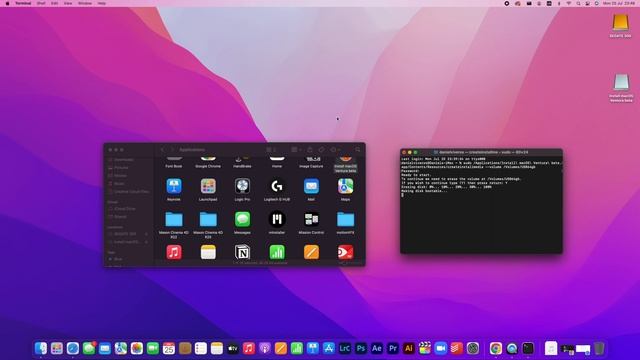Open Premiere Pro from the Dock

pyautogui.click(x=393, y=348)
